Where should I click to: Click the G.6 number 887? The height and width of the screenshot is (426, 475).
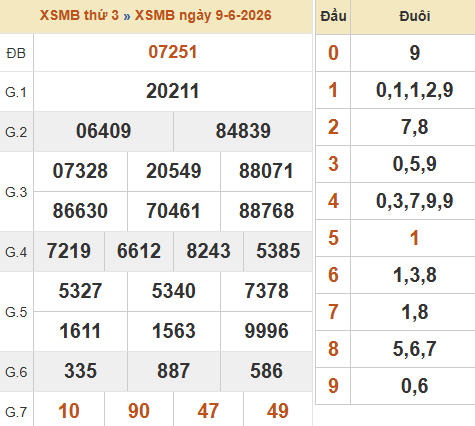point(173,371)
